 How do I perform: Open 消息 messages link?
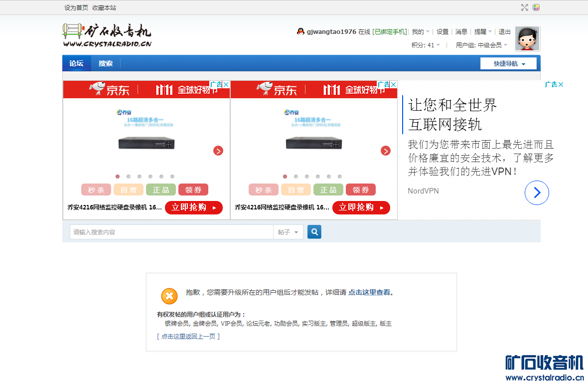pyautogui.click(x=461, y=32)
